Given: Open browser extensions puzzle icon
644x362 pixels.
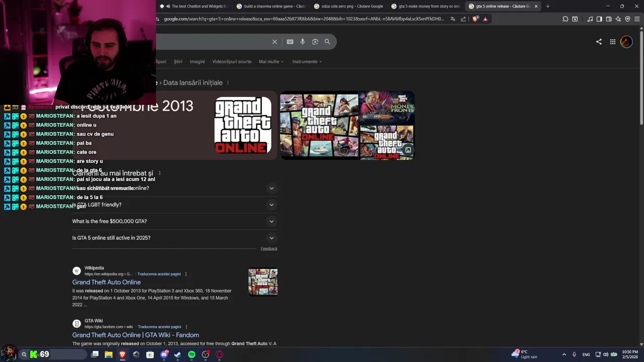Looking at the screenshot, I should pos(566,19).
